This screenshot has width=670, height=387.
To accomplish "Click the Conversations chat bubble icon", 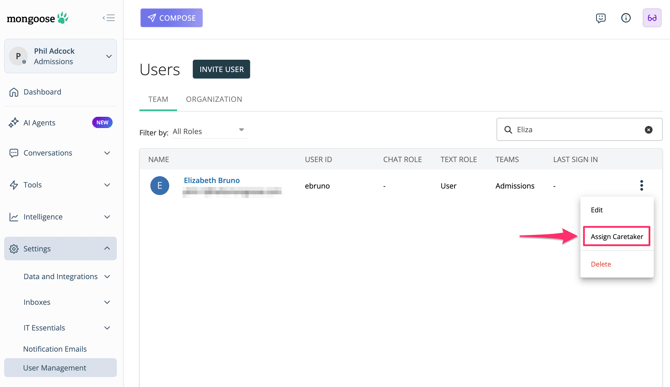I will (14, 153).
